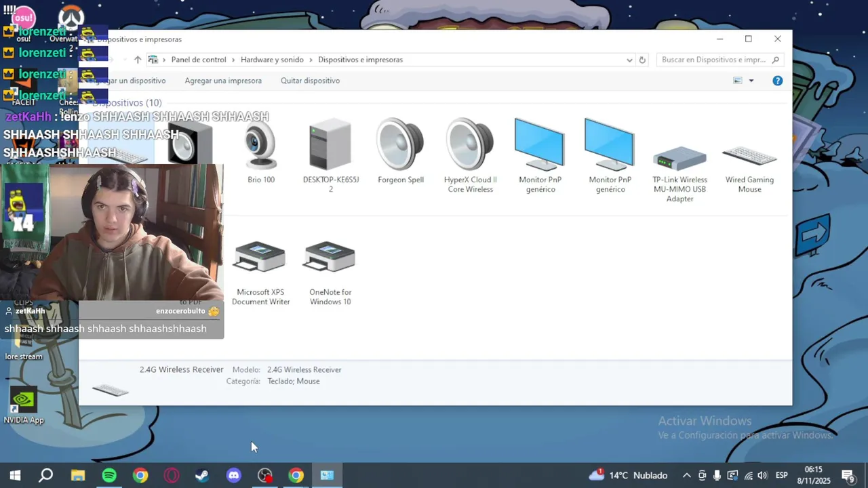Show hidden tray icons chevron

coord(686,475)
